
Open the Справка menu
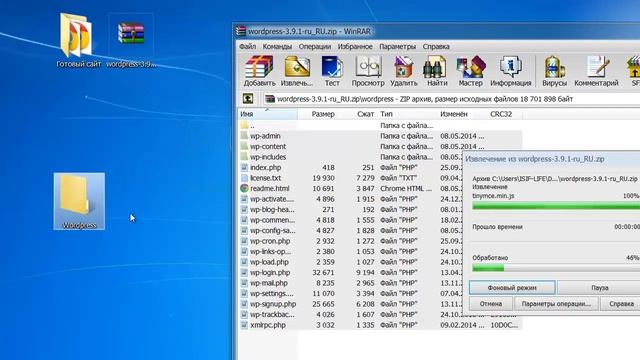pyautogui.click(x=436, y=47)
